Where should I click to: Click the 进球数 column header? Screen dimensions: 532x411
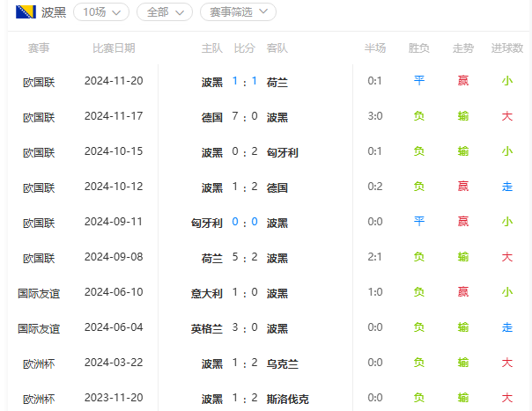(506, 48)
